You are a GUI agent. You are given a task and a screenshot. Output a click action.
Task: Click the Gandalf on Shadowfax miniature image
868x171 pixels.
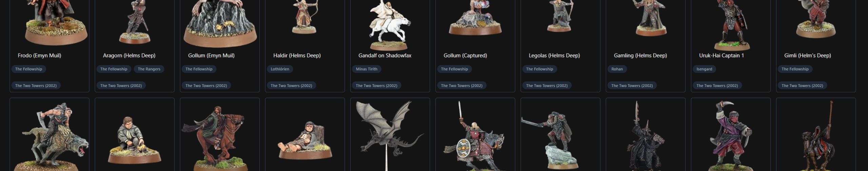[x=390, y=23]
